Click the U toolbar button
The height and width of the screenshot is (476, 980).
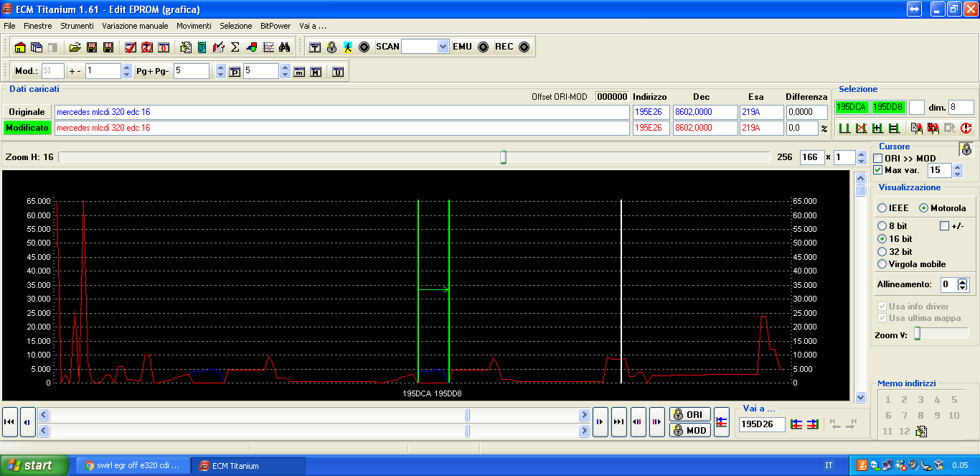pyautogui.click(x=337, y=72)
